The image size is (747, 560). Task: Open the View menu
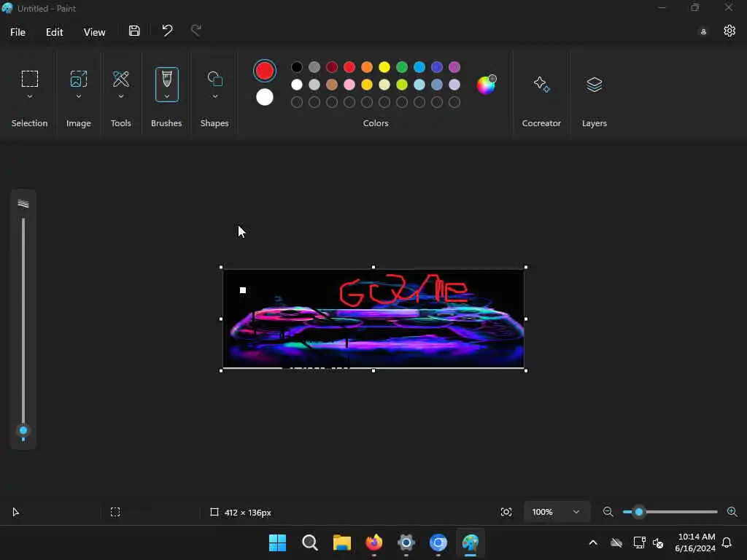[x=94, y=32]
